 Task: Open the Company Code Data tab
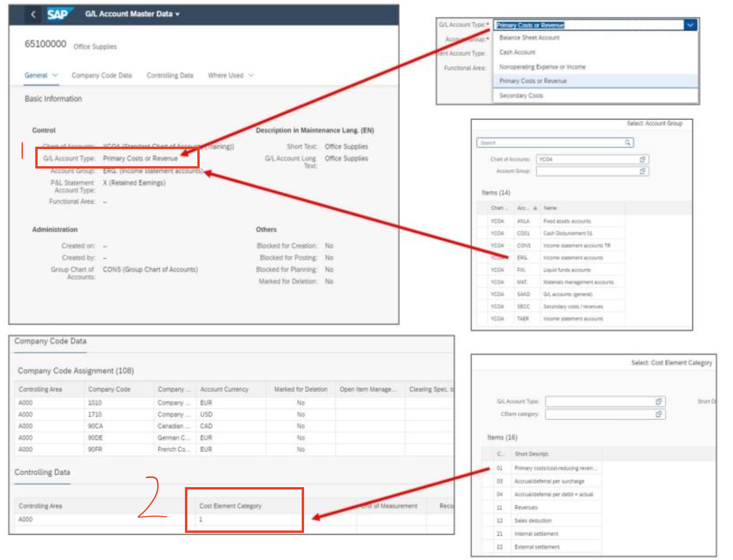[x=102, y=75]
